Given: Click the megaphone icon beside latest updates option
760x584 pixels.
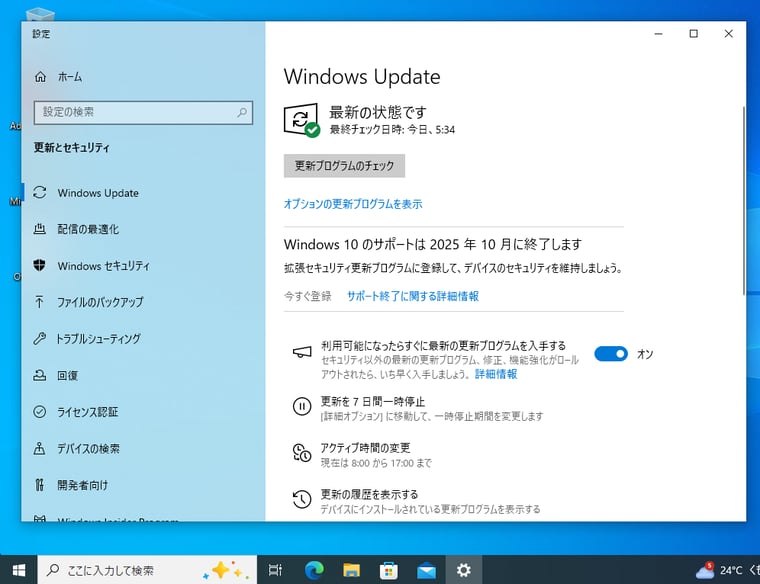Looking at the screenshot, I should tap(302, 352).
